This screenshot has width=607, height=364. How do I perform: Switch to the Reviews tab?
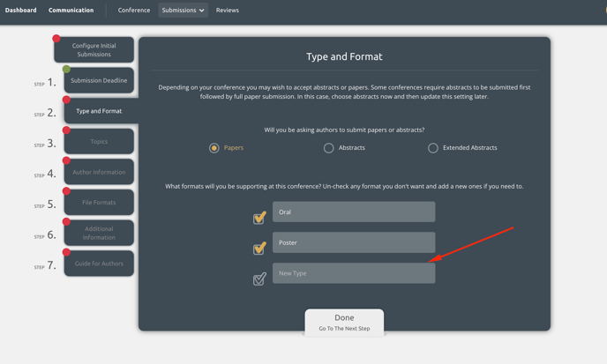(x=228, y=11)
